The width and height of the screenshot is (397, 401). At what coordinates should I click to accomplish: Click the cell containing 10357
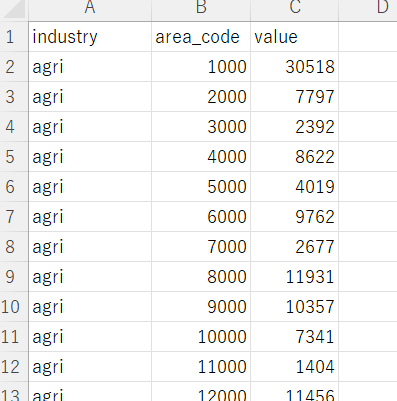(x=295, y=307)
